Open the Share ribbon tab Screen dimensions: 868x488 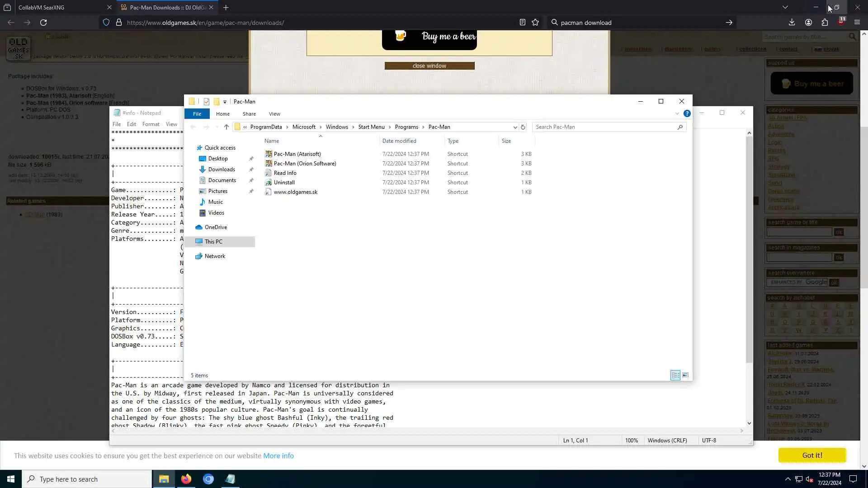(x=249, y=114)
